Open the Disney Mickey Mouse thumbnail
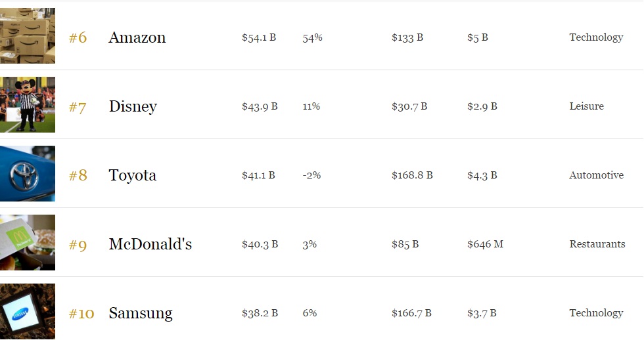644x340 pixels. [28, 104]
